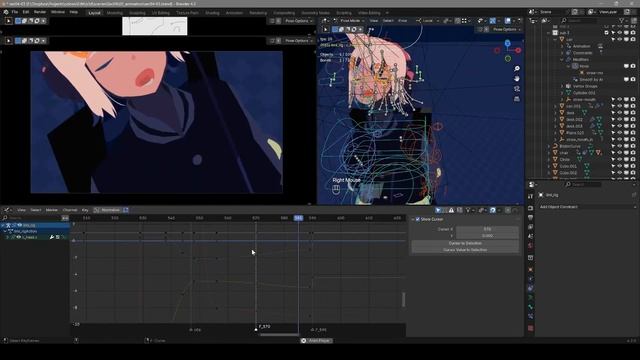
Task: Collapse the rig channel at top of list
Action: pos(3,225)
